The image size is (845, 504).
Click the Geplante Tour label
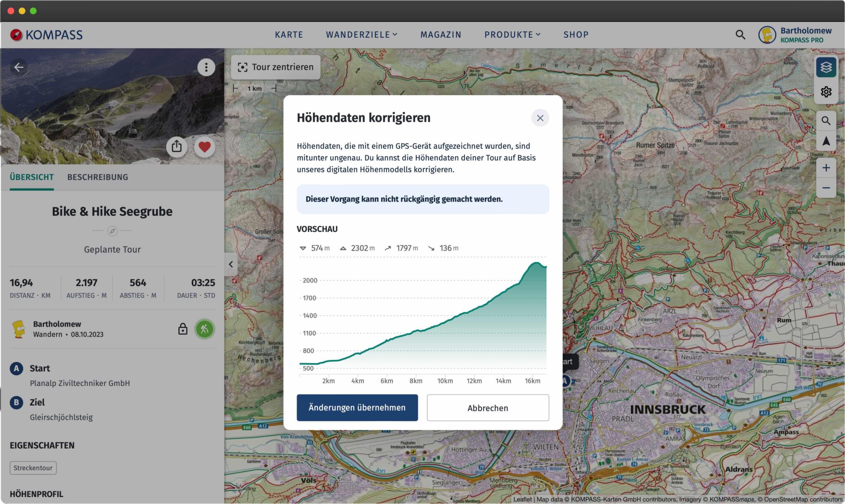coord(112,250)
